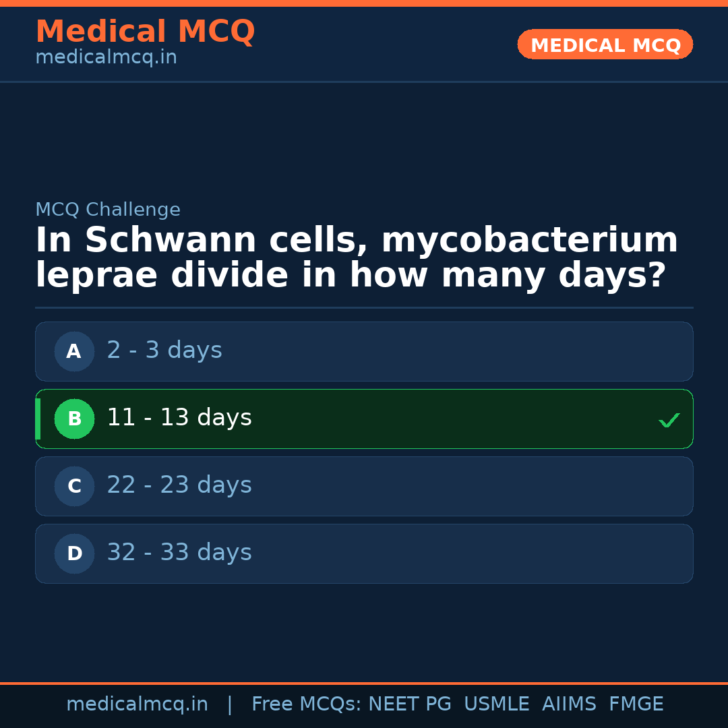Click the "MCQ Challenge" label
This screenshot has height=728, width=728.
click(x=108, y=210)
